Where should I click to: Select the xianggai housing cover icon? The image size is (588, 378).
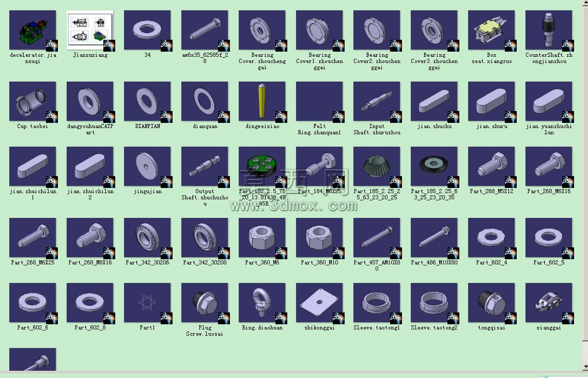pyautogui.click(x=549, y=303)
